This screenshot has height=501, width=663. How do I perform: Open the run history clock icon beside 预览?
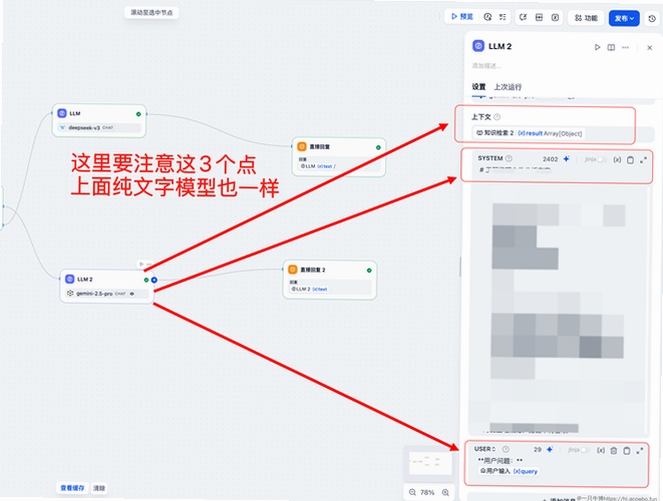[x=488, y=17]
